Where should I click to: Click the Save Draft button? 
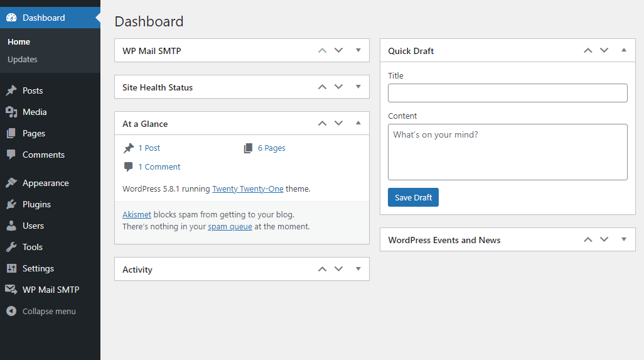pos(413,197)
